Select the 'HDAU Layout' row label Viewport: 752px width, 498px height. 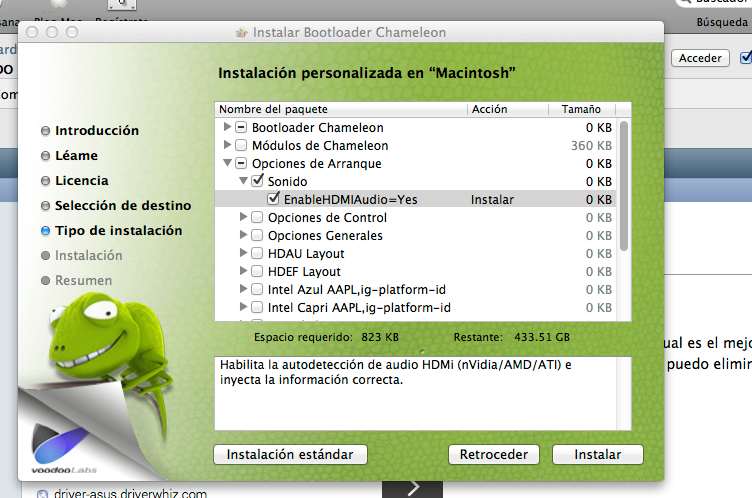(x=306, y=253)
